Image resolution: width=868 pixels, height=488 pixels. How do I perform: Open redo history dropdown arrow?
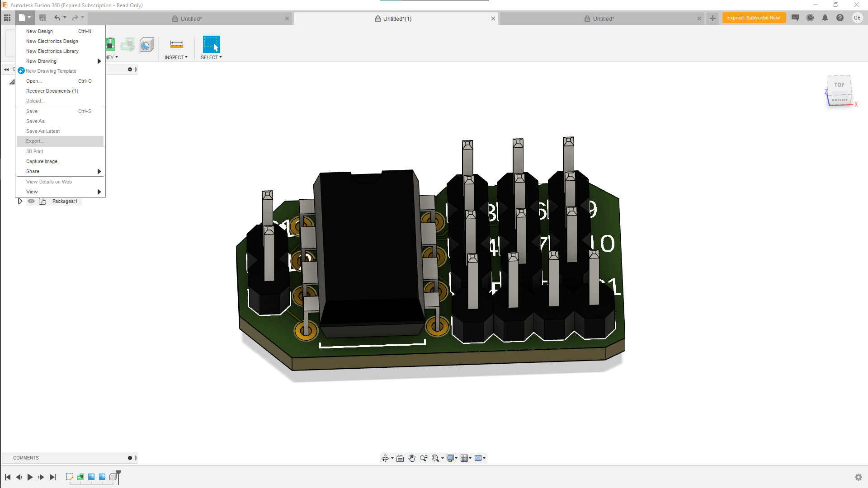83,18
